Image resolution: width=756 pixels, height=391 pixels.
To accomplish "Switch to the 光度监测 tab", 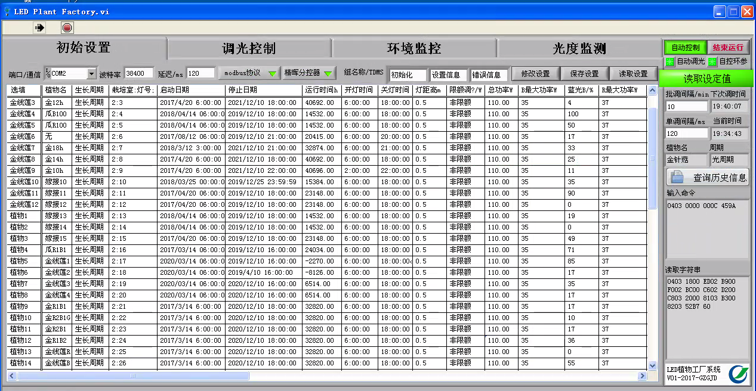I will click(579, 49).
